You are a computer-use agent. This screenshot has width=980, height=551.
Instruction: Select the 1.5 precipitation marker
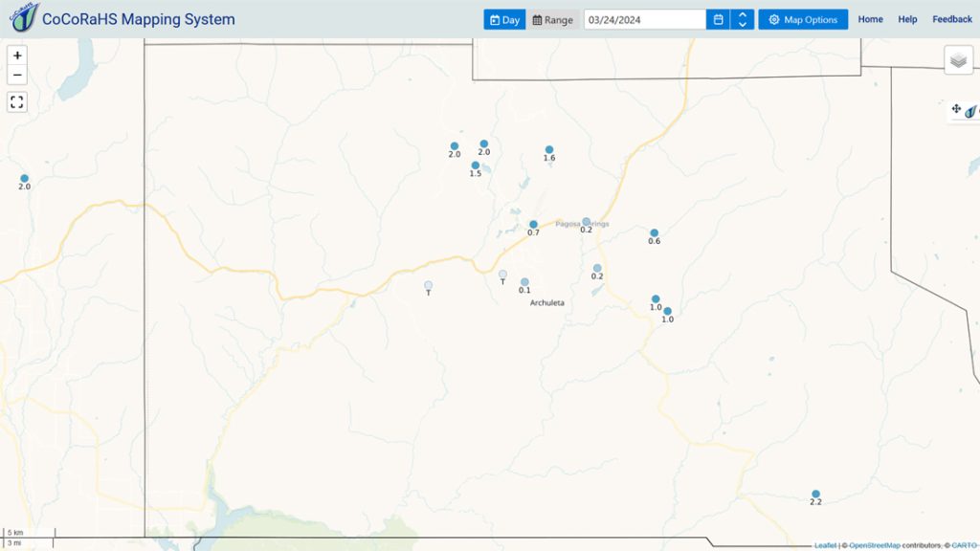[x=476, y=165]
